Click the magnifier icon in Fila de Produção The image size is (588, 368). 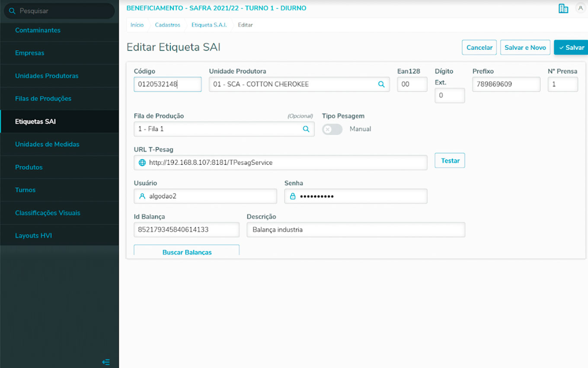306,129
